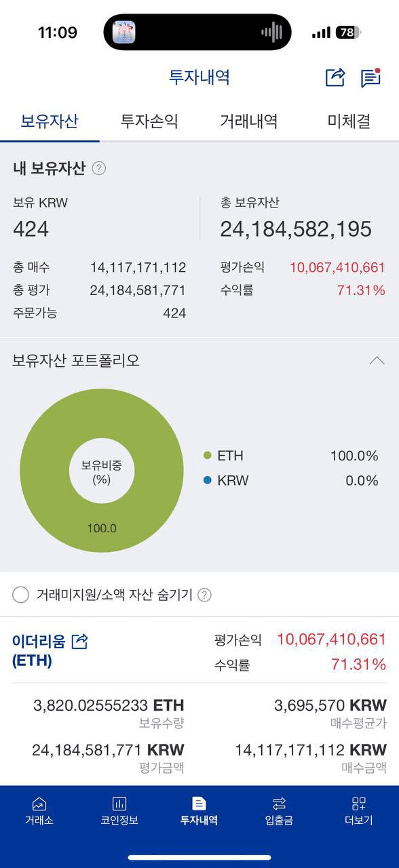Image resolution: width=399 pixels, height=868 pixels.
Task: Go to 거래소 in bottom bar
Action: point(39,811)
